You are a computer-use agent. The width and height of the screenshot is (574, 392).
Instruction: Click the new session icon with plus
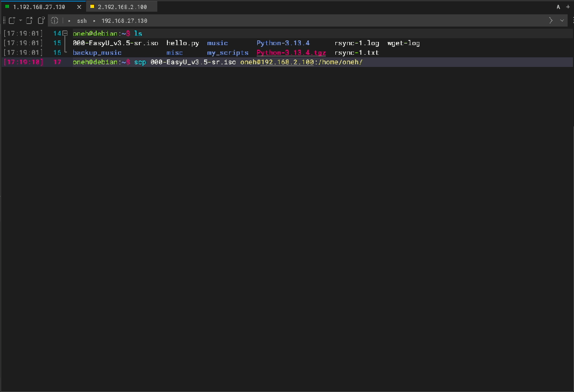pos(12,21)
